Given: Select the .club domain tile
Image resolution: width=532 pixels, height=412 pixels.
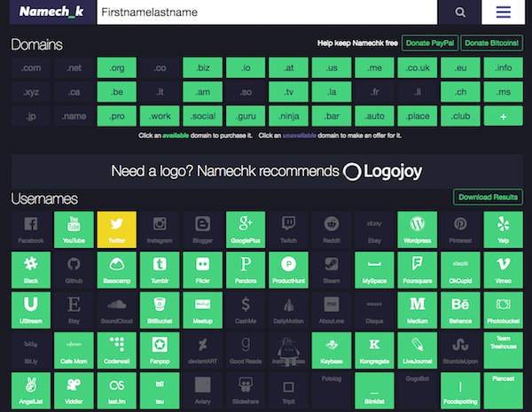Looking at the screenshot, I should point(460,116).
